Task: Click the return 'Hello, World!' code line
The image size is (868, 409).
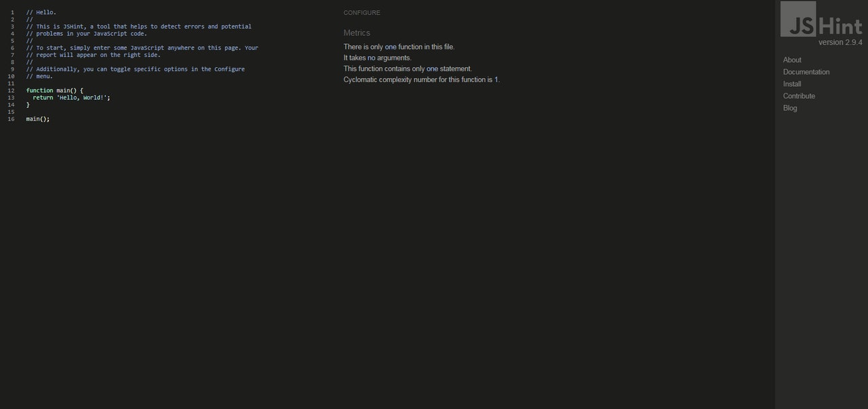Action: pyautogui.click(x=71, y=98)
